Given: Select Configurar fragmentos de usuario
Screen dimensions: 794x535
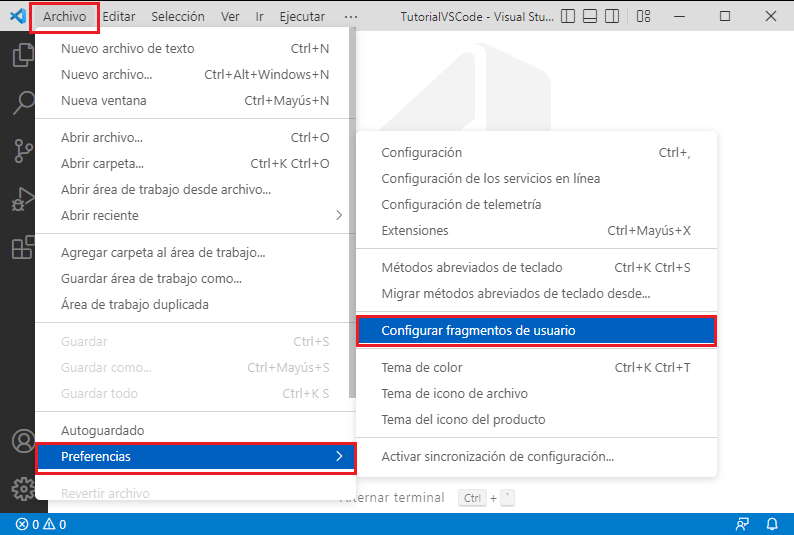Looking at the screenshot, I should tap(536, 331).
